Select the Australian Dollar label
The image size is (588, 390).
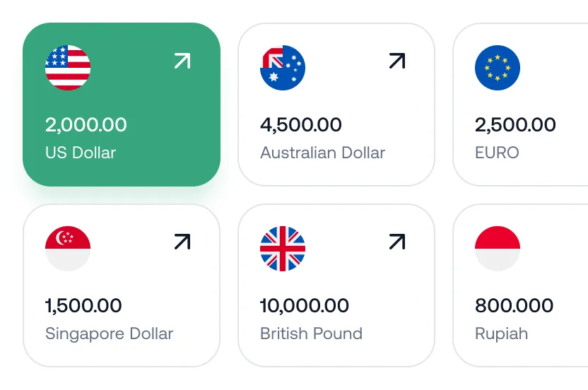322,153
